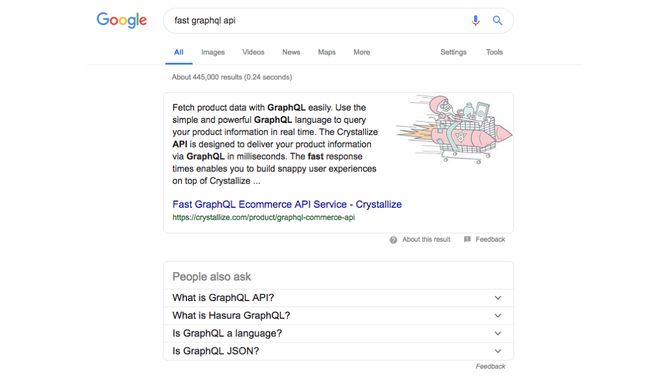Click the flag icon next to Feedback
This screenshot has height=377, width=670.
click(x=467, y=239)
